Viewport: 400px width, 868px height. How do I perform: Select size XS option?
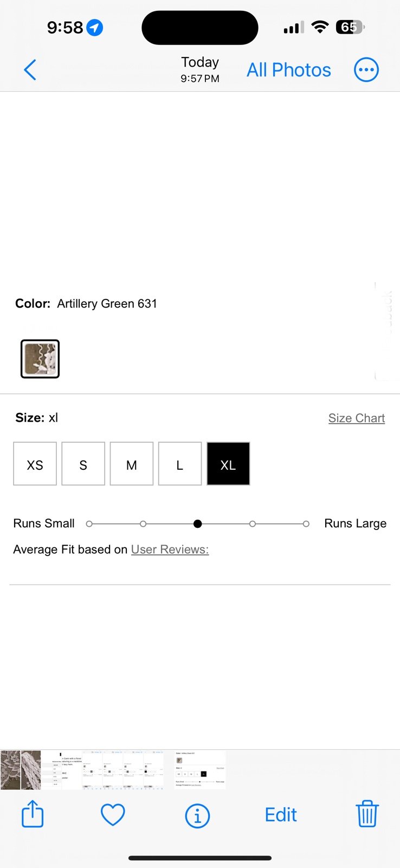tap(35, 464)
